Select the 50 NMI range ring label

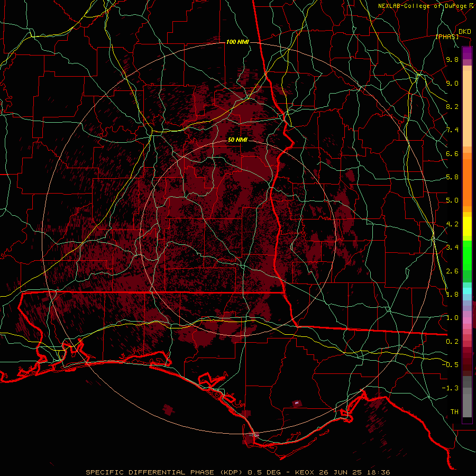237,140
